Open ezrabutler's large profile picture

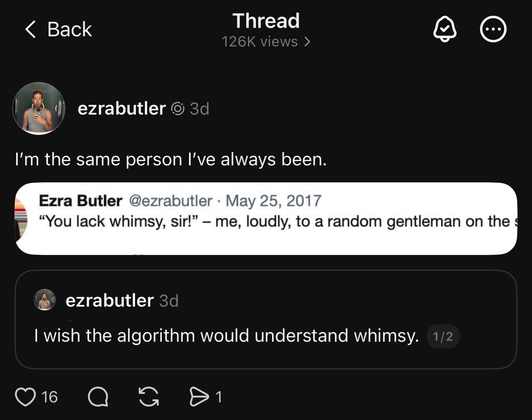(39, 109)
